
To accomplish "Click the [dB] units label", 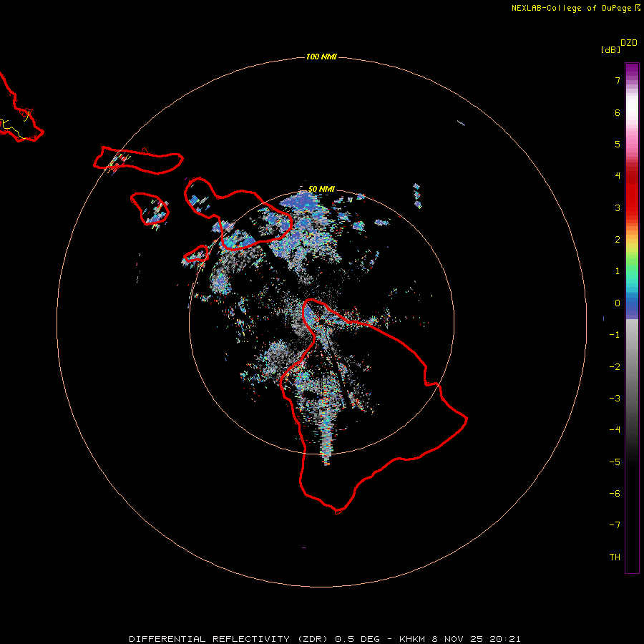I will (x=610, y=49).
